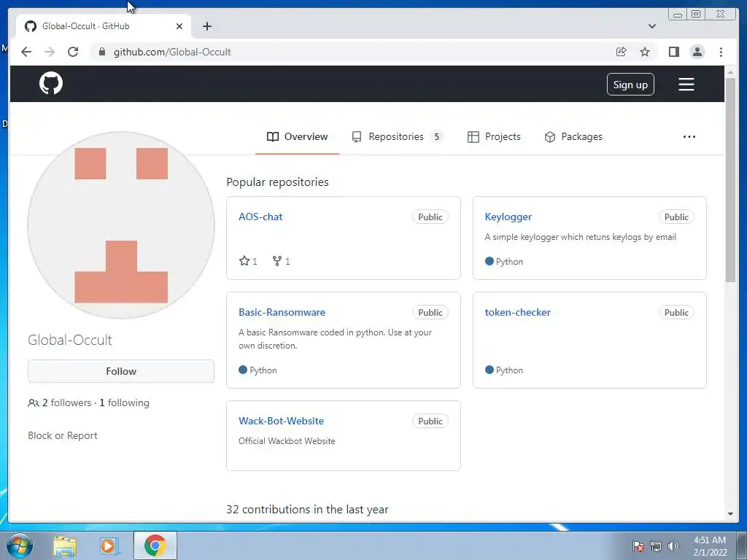747x560 pixels.
Task: Open the token-checker repository
Action: coord(518,312)
